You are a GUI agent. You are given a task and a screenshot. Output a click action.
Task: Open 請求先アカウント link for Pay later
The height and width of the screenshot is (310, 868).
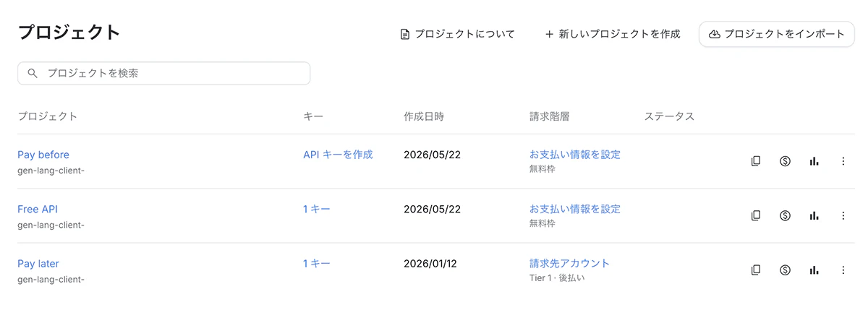569,263
